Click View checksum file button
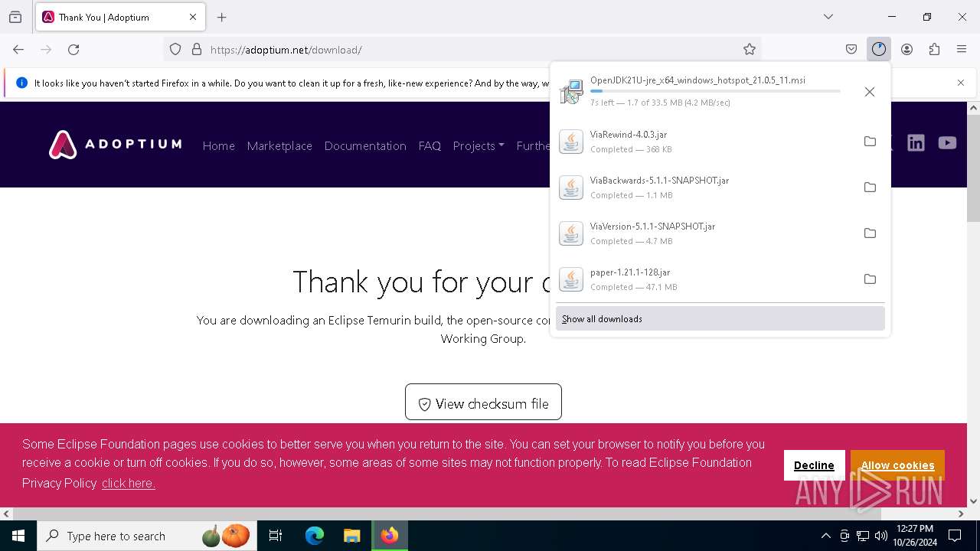Image resolution: width=980 pixels, height=551 pixels. click(483, 403)
